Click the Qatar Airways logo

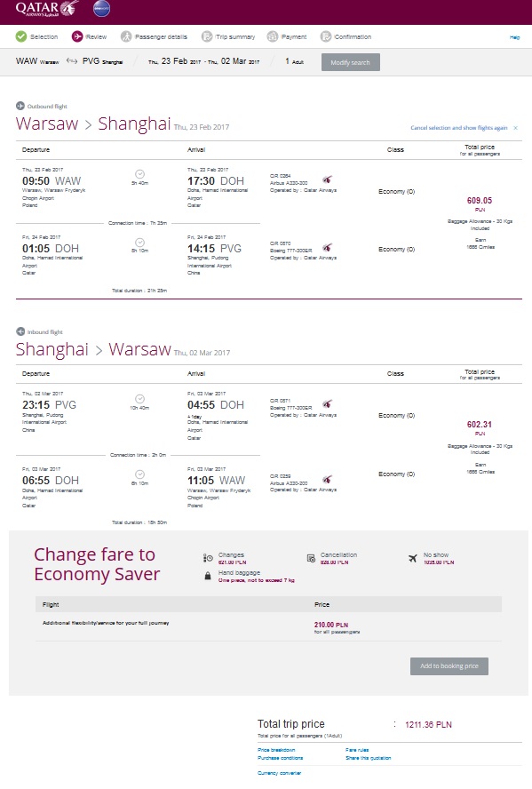[47, 9]
